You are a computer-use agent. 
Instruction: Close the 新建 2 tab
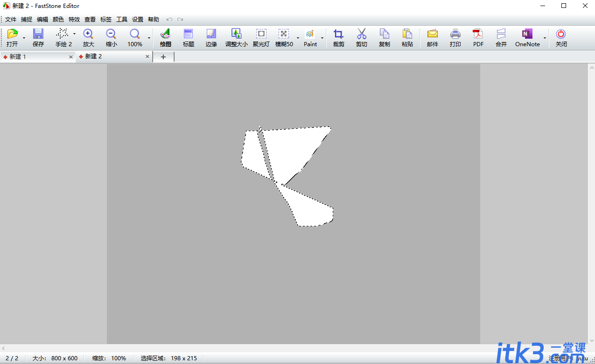(x=147, y=57)
